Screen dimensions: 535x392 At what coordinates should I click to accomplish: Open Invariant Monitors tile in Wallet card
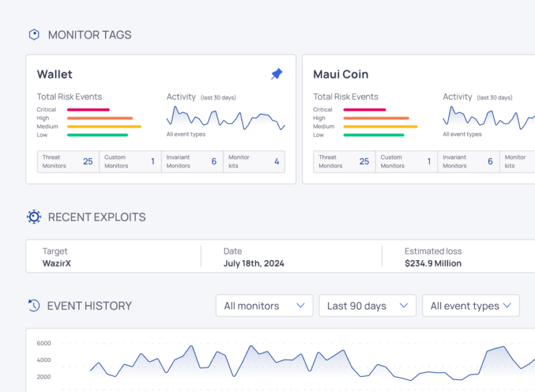pos(191,161)
